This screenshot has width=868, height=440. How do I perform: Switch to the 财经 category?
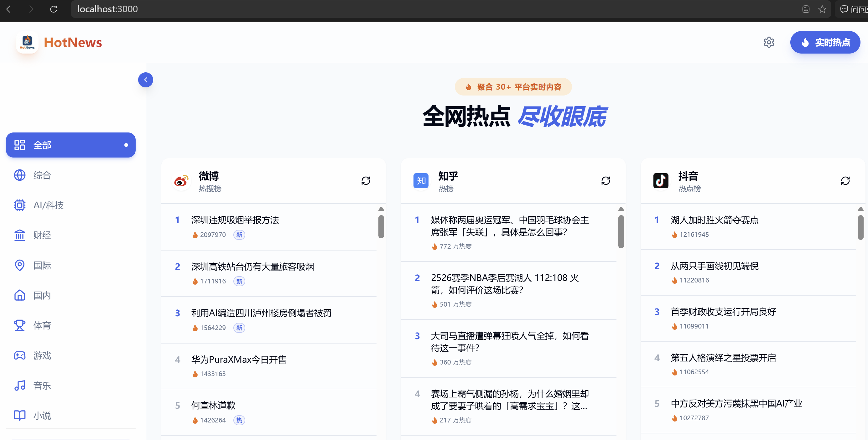42,235
